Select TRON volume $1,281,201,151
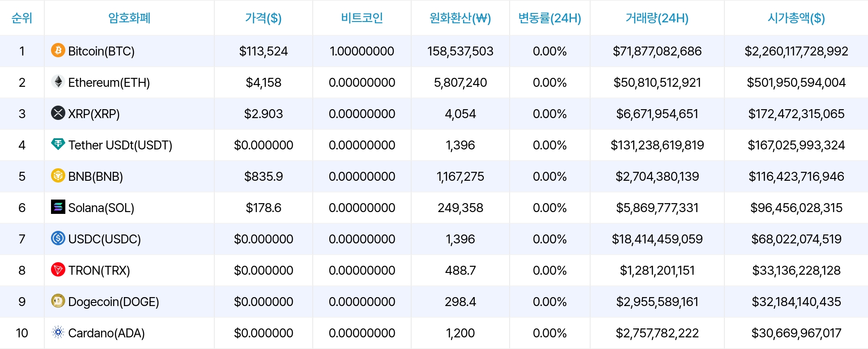Viewport: 868px width, 349px height. [x=657, y=270]
